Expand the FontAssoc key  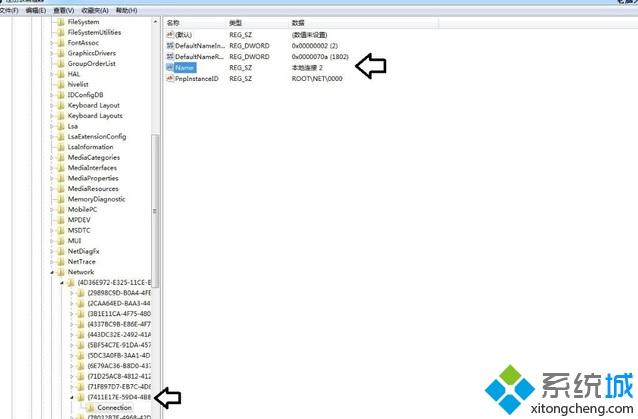[x=52, y=43]
